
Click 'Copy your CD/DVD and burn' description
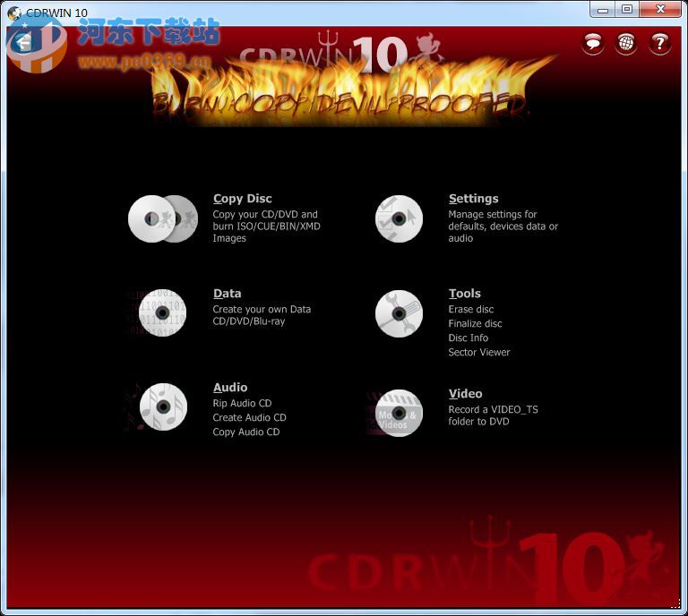coord(266,227)
